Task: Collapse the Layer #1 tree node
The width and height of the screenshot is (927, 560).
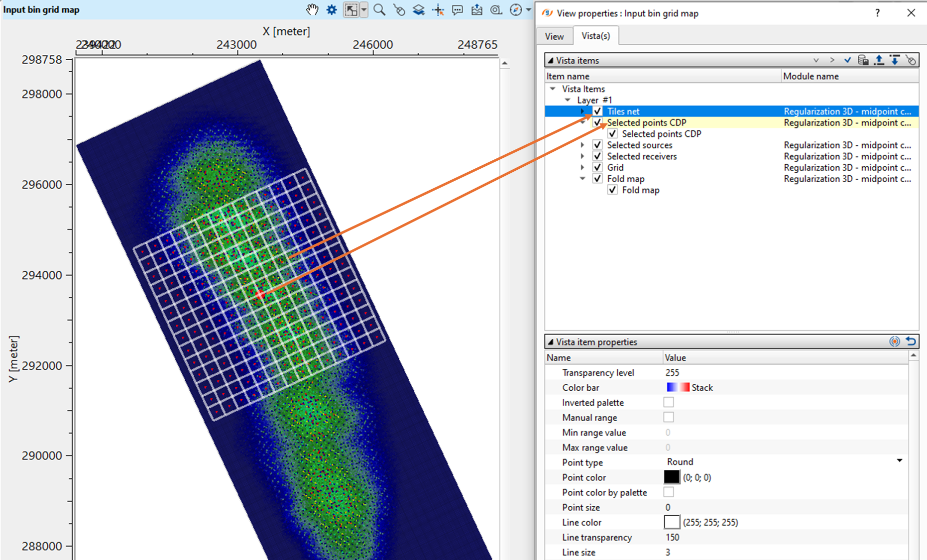Action: (x=568, y=100)
